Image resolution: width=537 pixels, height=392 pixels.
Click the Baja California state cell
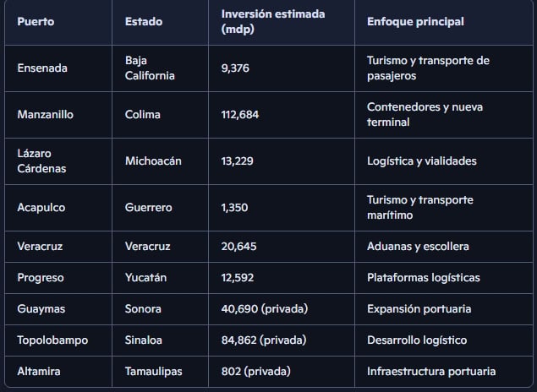tap(150, 68)
